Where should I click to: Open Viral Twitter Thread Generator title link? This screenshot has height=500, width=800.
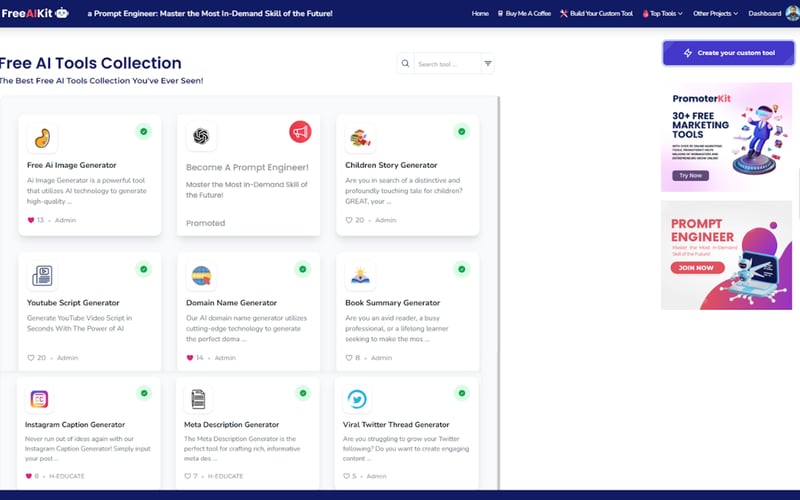[x=396, y=424]
